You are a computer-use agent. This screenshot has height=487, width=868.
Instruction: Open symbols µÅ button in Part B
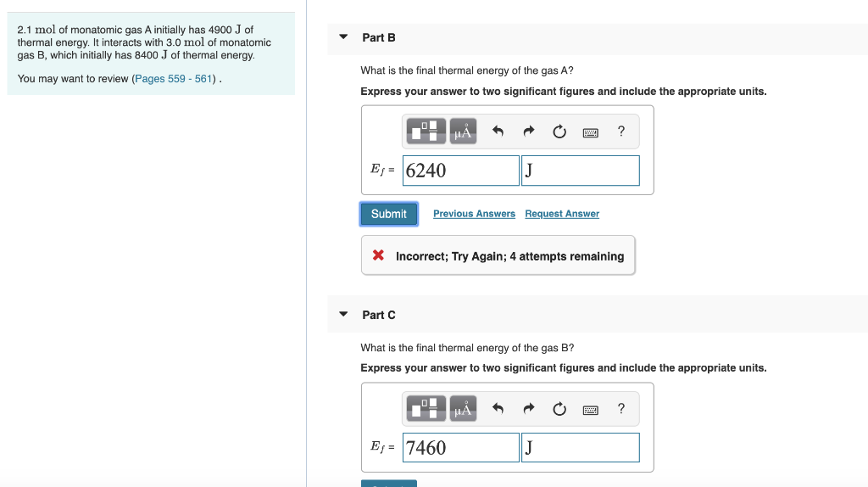(x=463, y=132)
